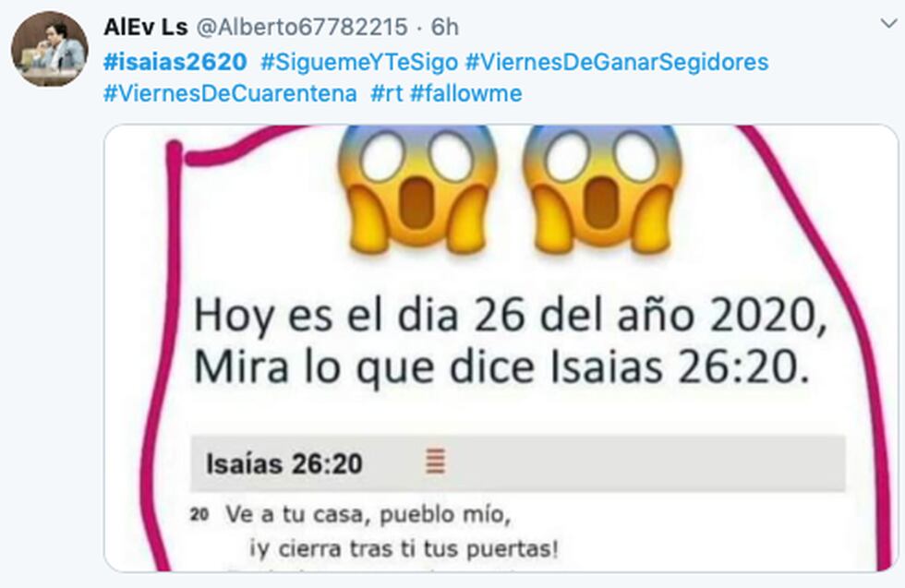Open the #fallowme hashtag
This screenshot has height=588, width=905.
point(465,93)
